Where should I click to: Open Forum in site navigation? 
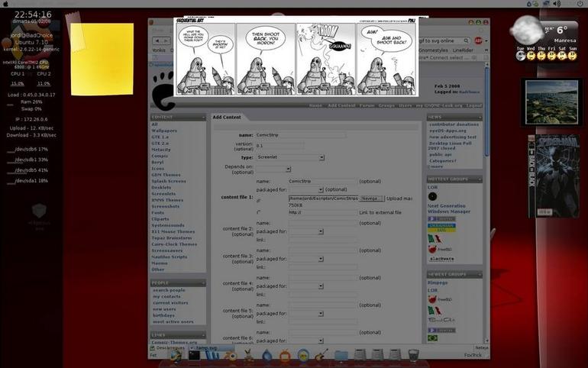click(367, 105)
